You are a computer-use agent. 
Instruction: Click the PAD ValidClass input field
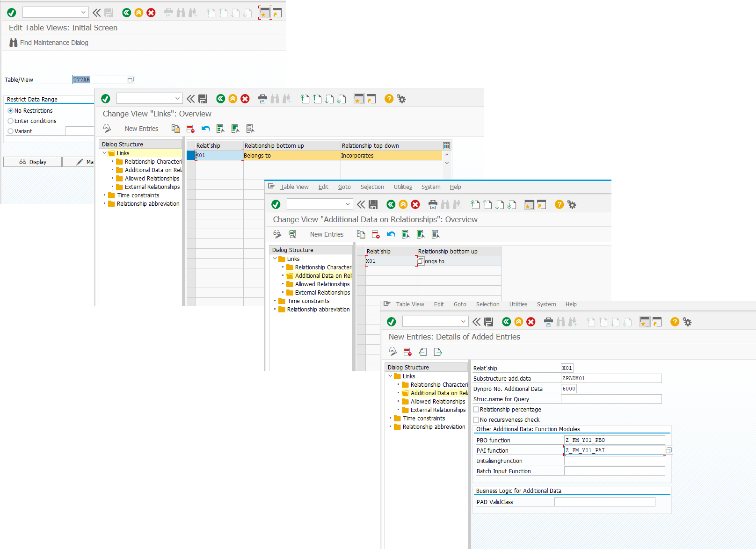tap(604, 502)
